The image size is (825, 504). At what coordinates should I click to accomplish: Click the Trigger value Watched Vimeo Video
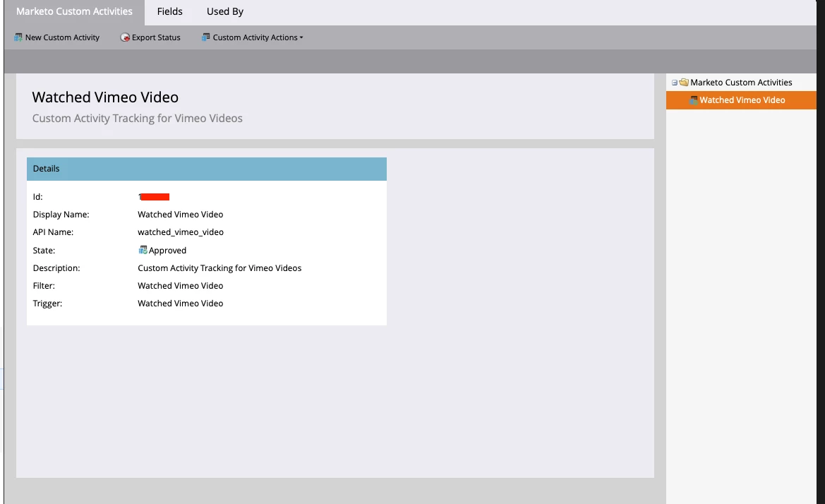click(181, 304)
